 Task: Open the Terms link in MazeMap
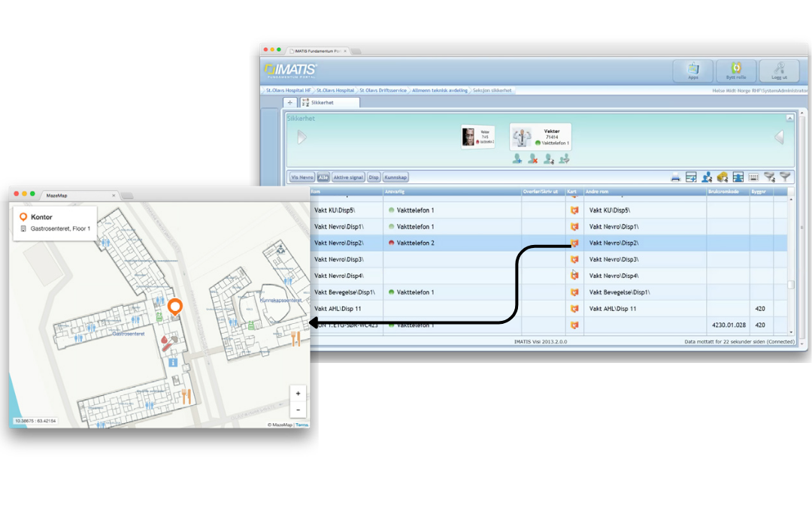pos(302,425)
